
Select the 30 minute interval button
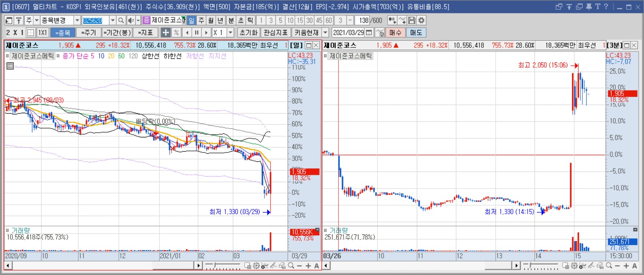pyautogui.click(x=309, y=20)
